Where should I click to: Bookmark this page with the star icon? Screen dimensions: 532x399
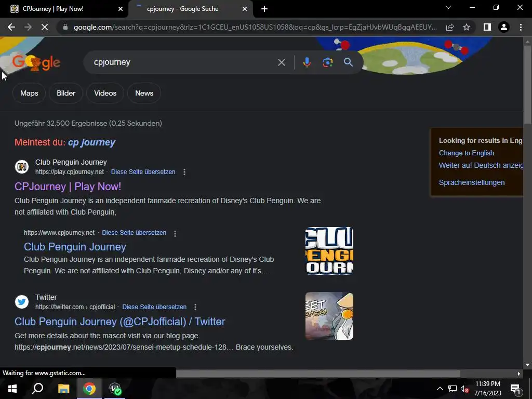coord(467,27)
